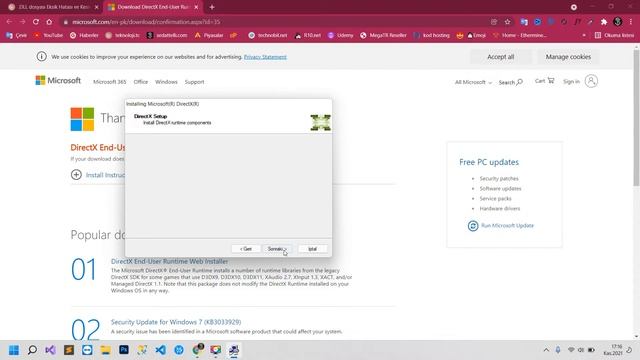Open Visual Studio Code from taskbar
Image resolution: width=640 pixels, height=360 pixels.
pyautogui.click(x=160, y=350)
